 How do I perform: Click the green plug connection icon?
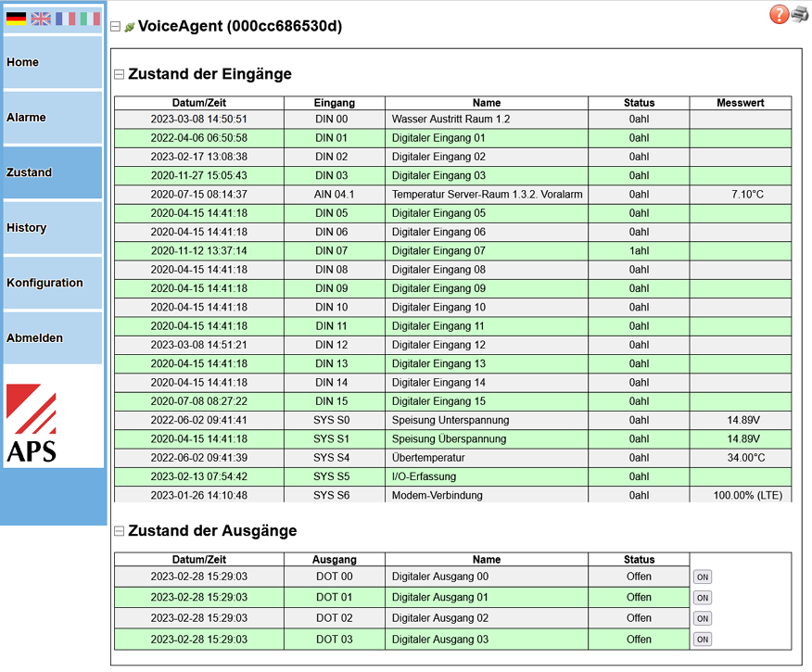[x=130, y=27]
